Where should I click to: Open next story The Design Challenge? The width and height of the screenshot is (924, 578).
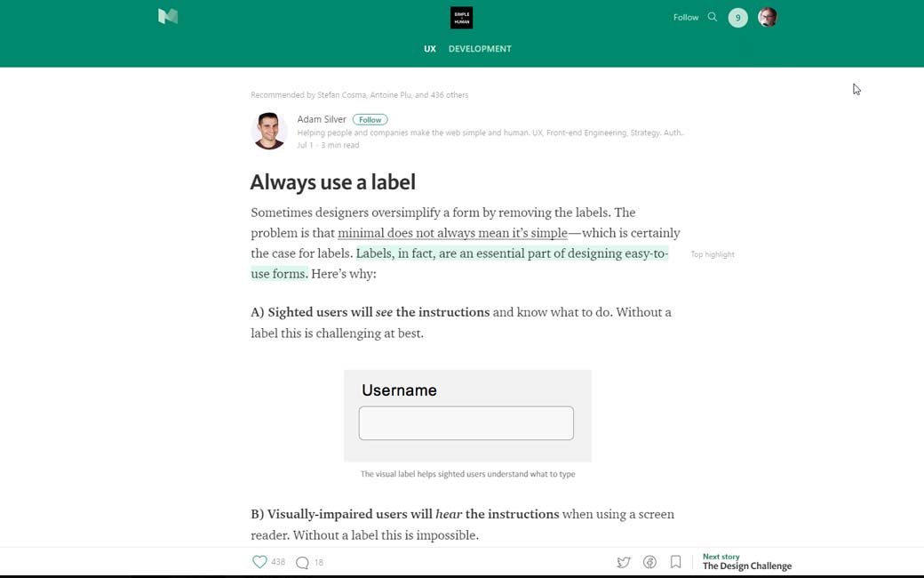click(746, 566)
